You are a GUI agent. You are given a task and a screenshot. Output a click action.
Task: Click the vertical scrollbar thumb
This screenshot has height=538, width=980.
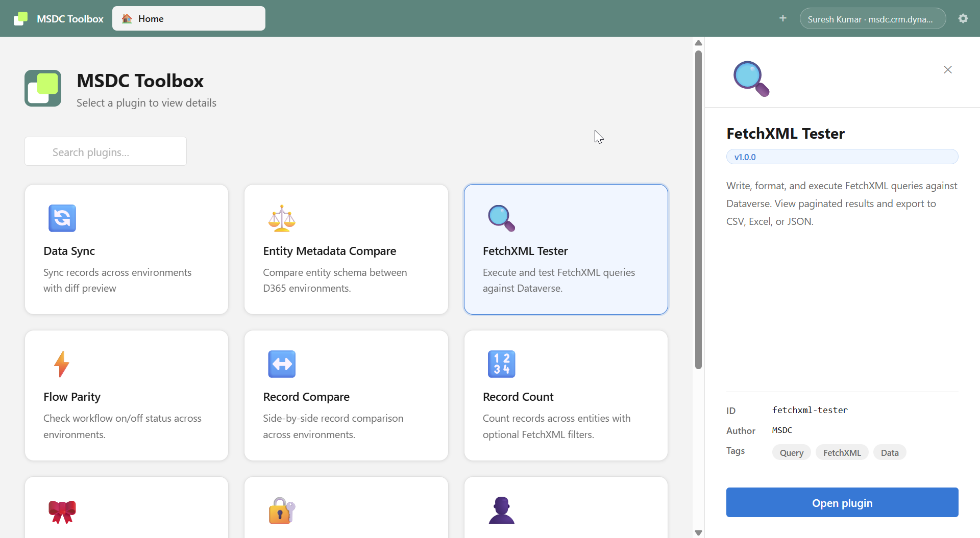pyautogui.click(x=698, y=209)
